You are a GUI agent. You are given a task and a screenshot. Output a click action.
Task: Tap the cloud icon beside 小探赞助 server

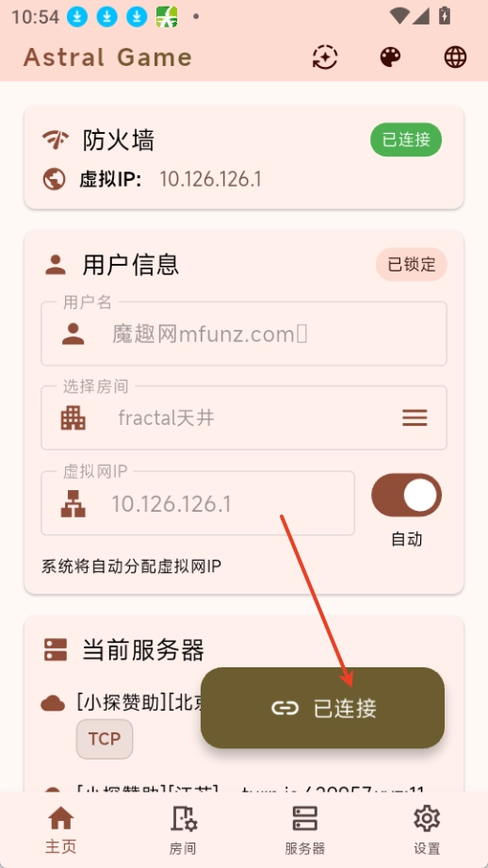pyautogui.click(x=53, y=704)
